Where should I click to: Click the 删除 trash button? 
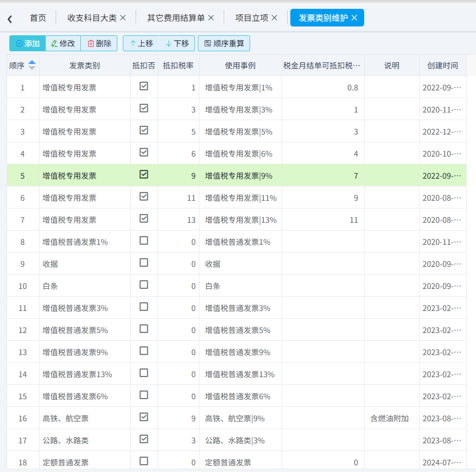(x=99, y=44)
